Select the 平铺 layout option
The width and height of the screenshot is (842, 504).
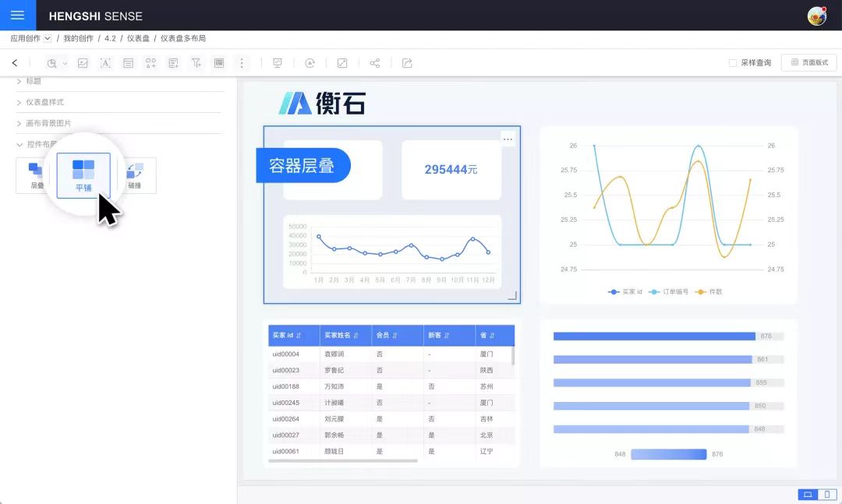[83, 175]
